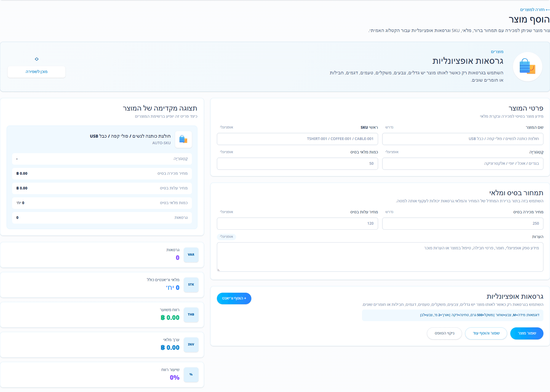
Task: Click the שמור מוצר save button
Action: pyautogui.click(x=527, y=333)
